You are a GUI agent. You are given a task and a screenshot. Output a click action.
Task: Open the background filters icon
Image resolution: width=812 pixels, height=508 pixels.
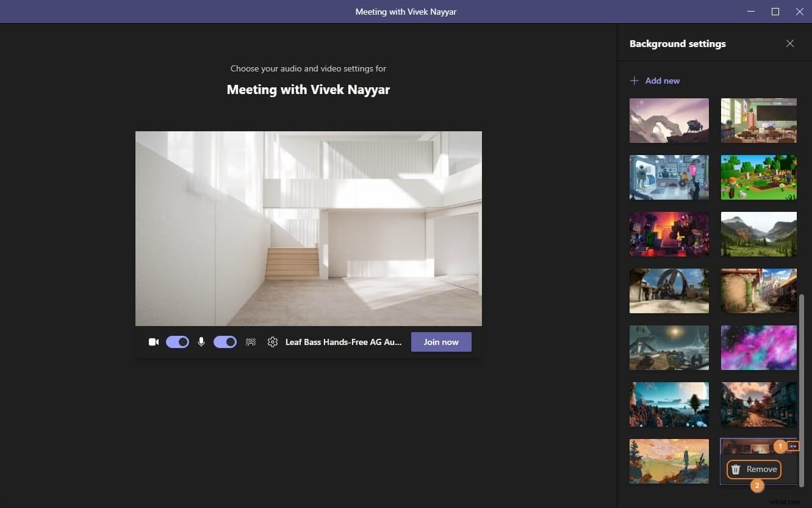[x=251, y=342]
